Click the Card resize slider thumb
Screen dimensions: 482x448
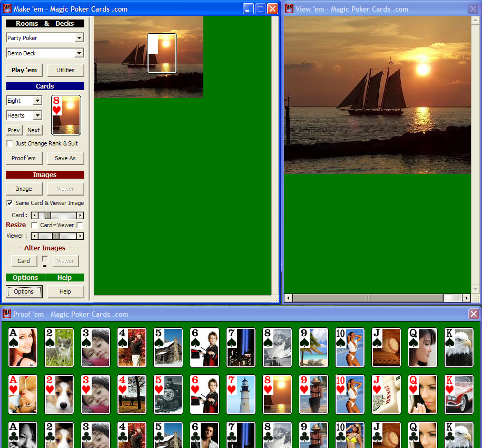tap(47, 215)
